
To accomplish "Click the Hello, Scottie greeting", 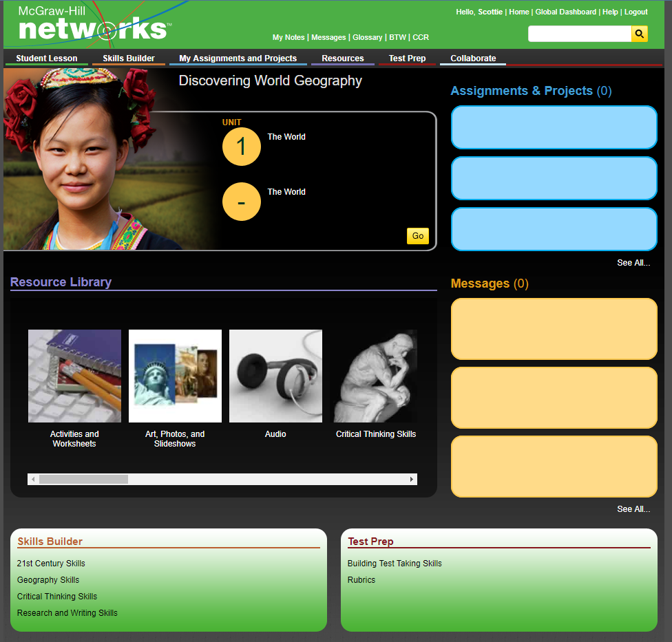I will tap(479, 12).
